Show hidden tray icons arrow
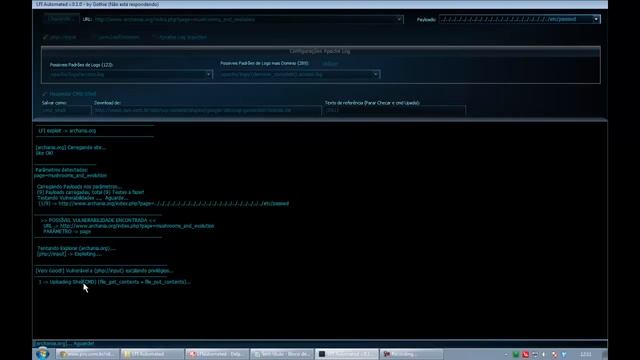The width and height of the screenshot is (640, 360). [x=506, y=355]
